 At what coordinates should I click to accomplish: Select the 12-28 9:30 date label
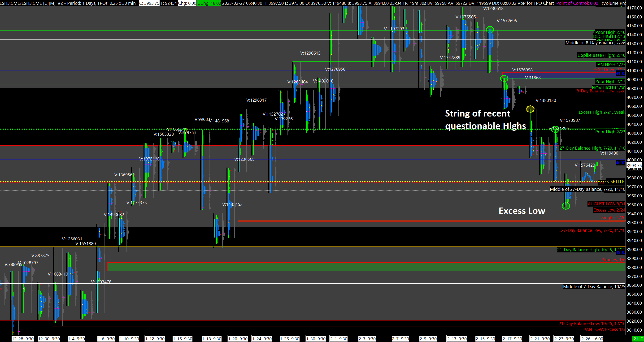point(22,339)
